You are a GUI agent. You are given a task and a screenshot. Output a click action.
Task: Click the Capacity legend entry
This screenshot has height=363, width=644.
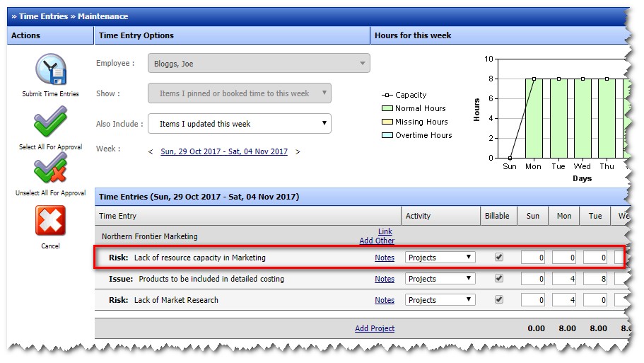pos(404,95)
